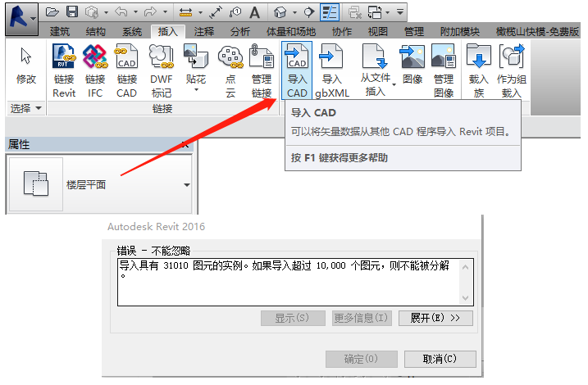588x385 pixels.
Task: Select the Text tool letter A icon
Action: [255, 12]
